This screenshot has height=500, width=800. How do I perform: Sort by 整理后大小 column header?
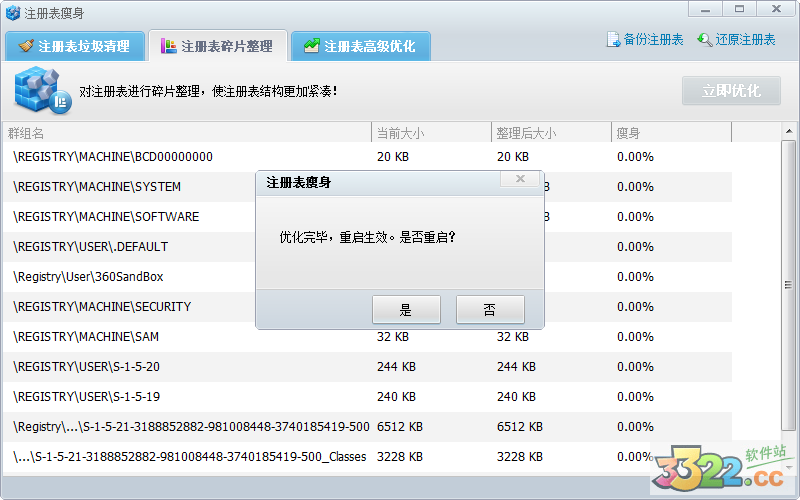pos(552,133)
